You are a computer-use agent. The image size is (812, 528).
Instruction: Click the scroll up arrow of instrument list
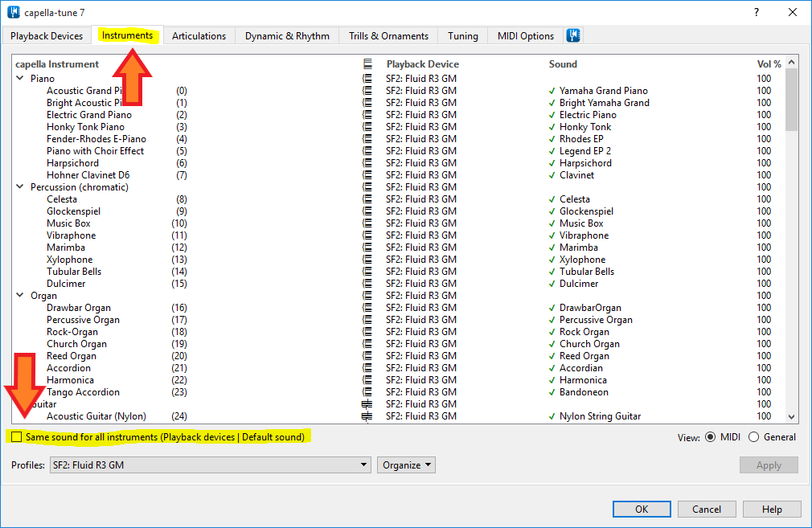(791, 62)
